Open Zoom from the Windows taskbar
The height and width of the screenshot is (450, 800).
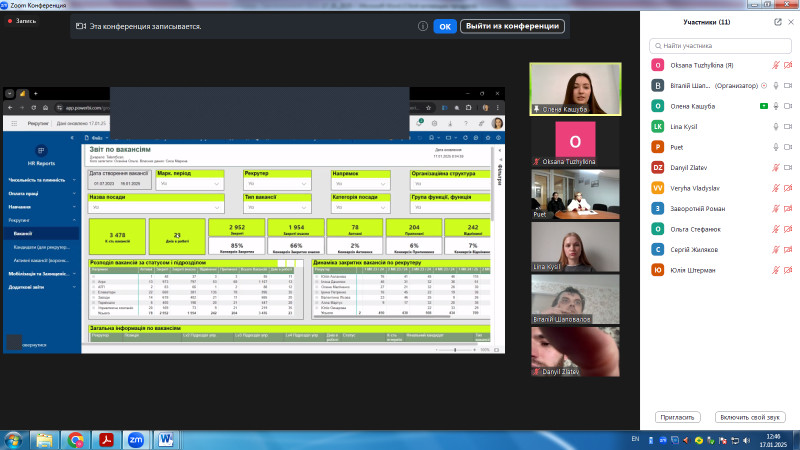click(136, 438)
